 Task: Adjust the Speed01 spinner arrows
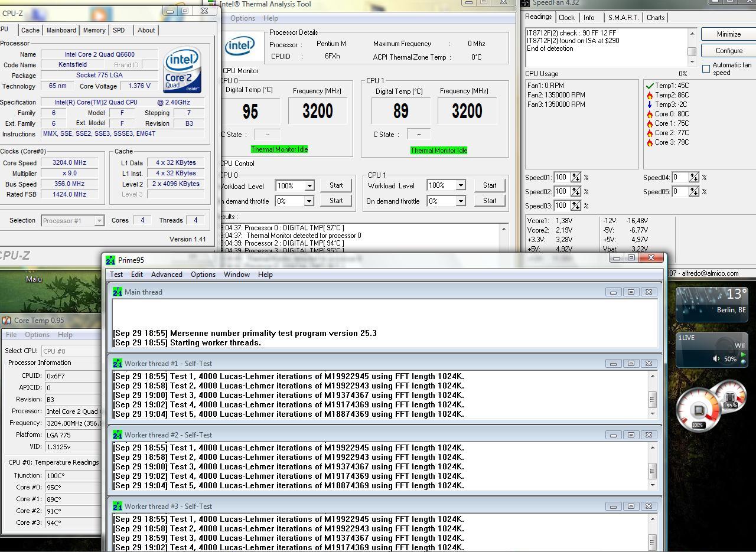pos(575,177)
